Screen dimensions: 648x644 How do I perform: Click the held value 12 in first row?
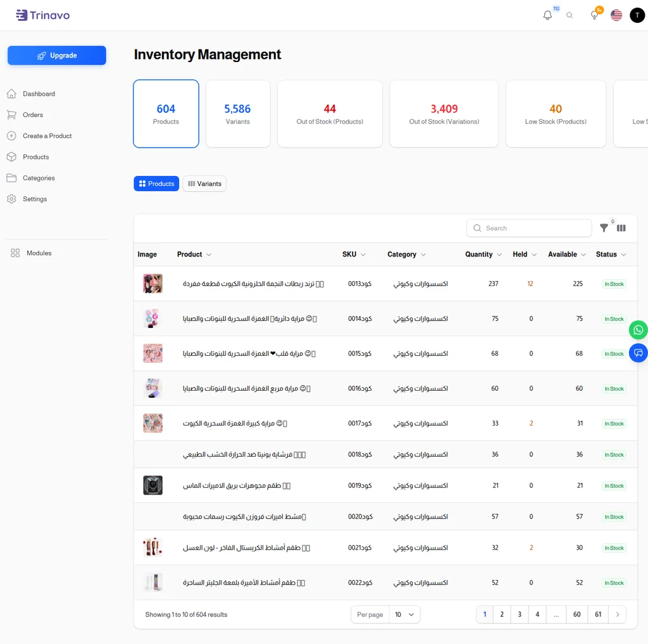530,284
